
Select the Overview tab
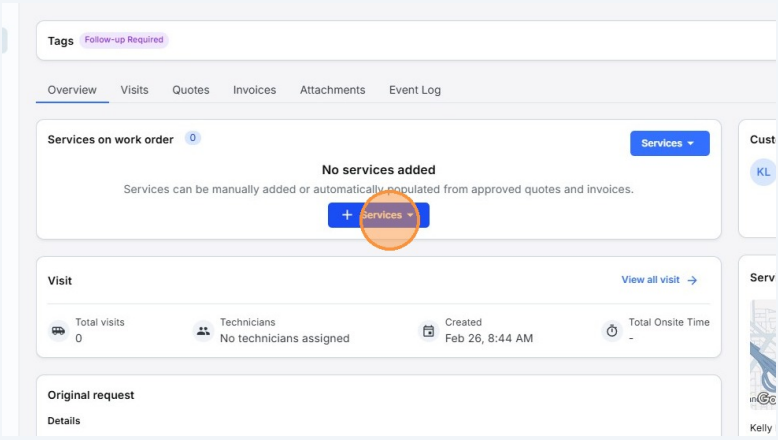pos(72,90)
